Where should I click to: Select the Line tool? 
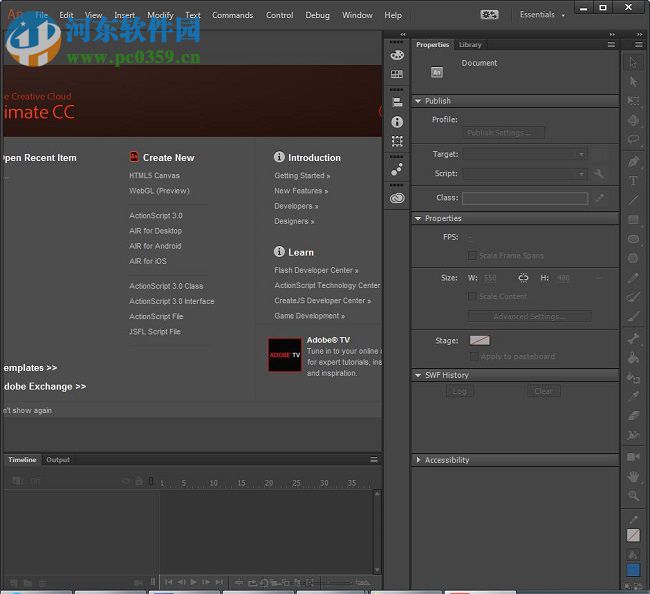pos(633,200)
